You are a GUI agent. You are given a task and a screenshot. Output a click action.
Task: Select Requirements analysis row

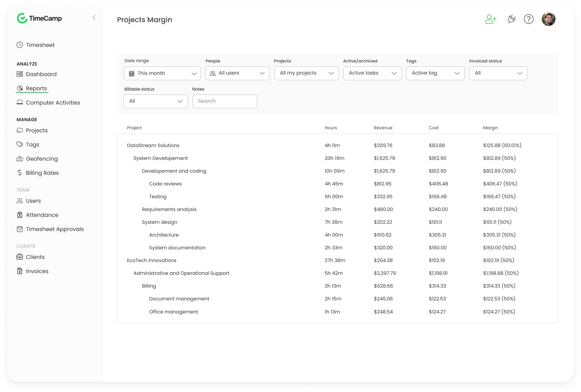click(x=337, y=209)
